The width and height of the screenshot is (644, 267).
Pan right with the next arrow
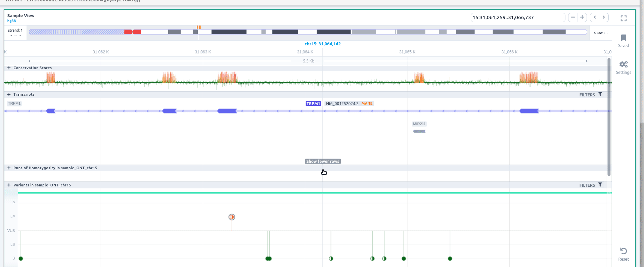pyautogui.click(x=604, y=17)
